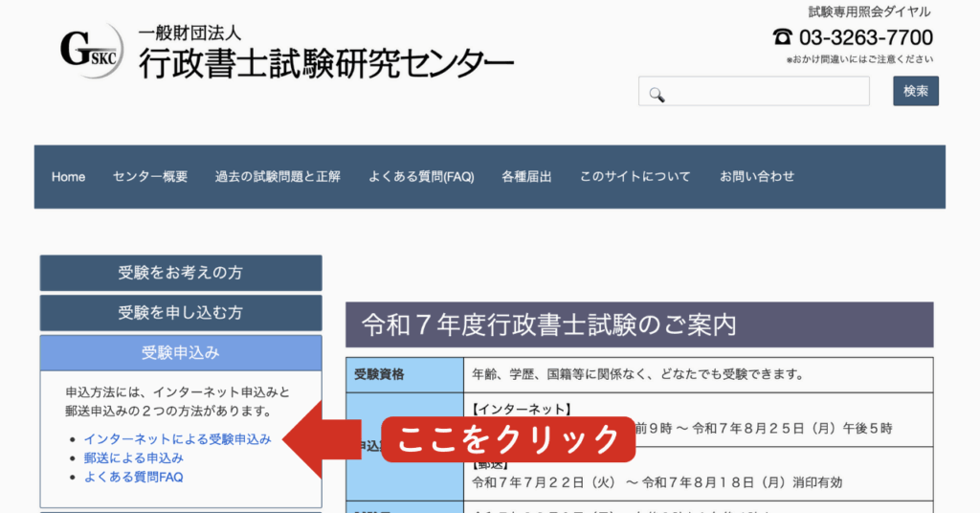
Task: Open インターネットによる受験申込み link
Action: tap(177, 439)
